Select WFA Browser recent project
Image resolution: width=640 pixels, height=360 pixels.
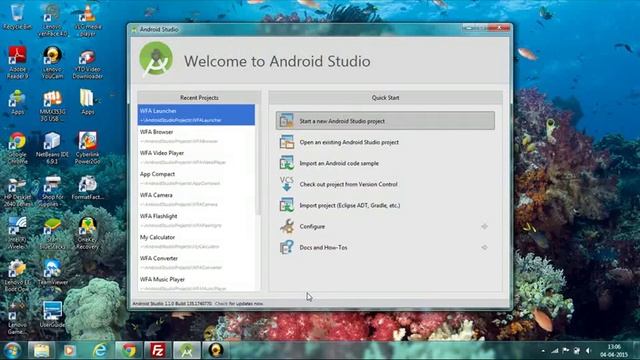(196, 136)
